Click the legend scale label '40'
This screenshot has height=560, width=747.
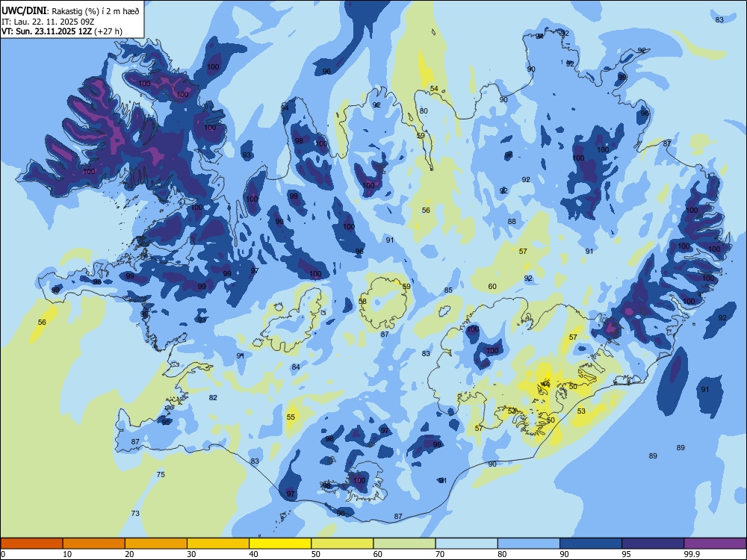pos(253,554)
